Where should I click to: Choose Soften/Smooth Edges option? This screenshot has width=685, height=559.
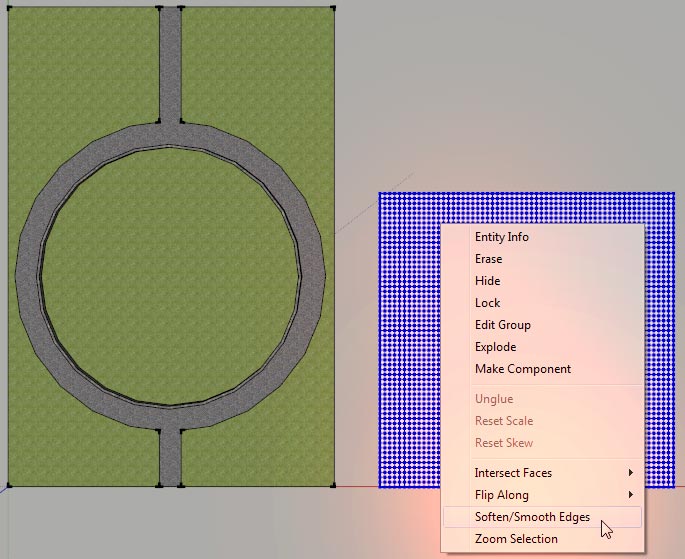point(542,517)
